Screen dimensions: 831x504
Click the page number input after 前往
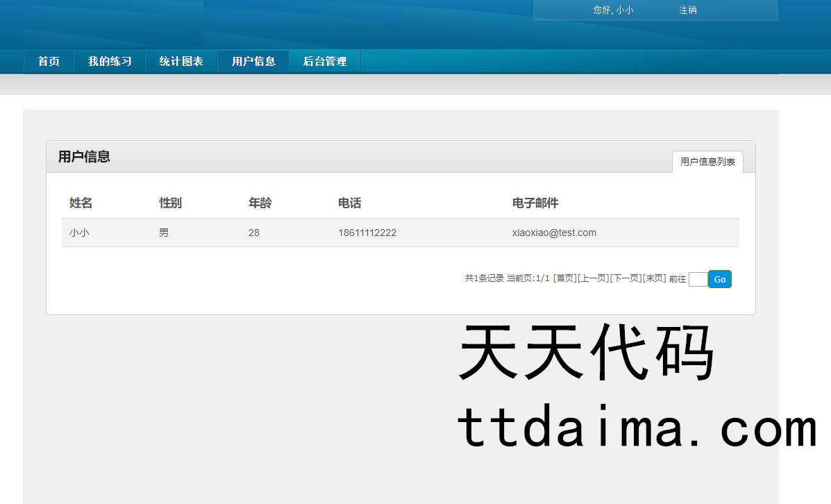tap(698, 279)
